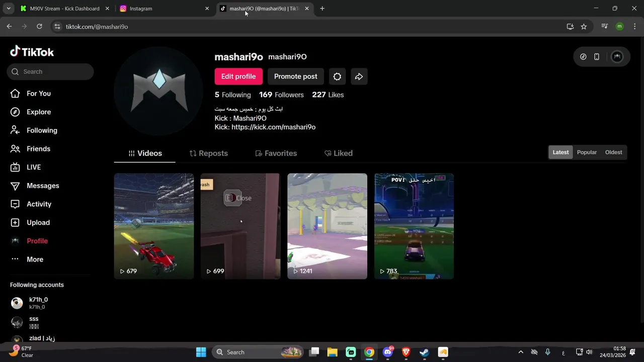Open account avatar menu top right
The image size is (644, 362).
pos(617,57)
